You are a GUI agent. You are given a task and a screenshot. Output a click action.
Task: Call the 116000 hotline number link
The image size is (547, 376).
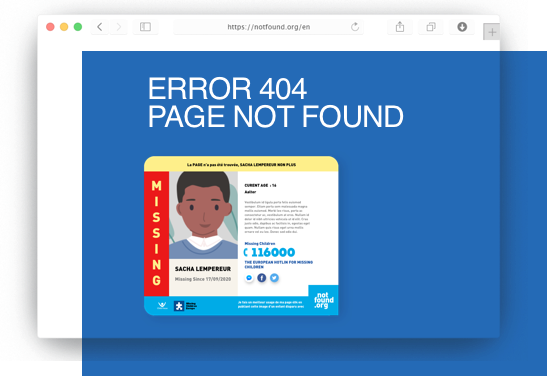(x=270, y=252)
